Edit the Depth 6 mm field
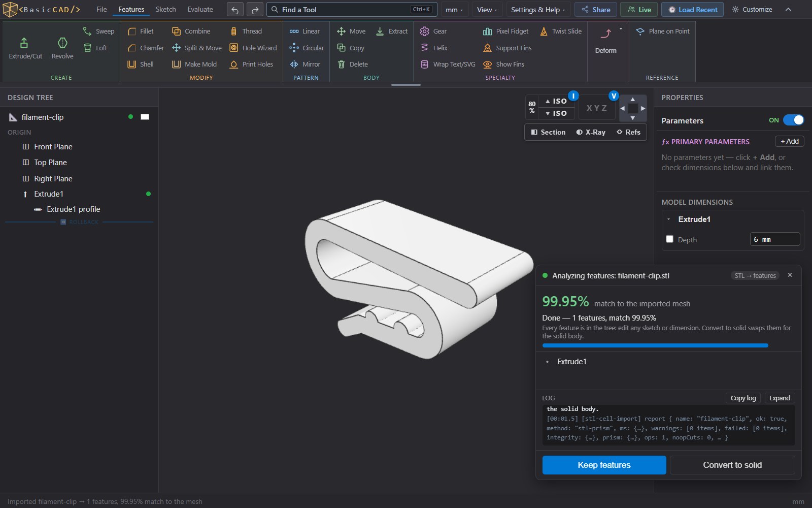This screenshot has height=508, width=812. point(775,239)
